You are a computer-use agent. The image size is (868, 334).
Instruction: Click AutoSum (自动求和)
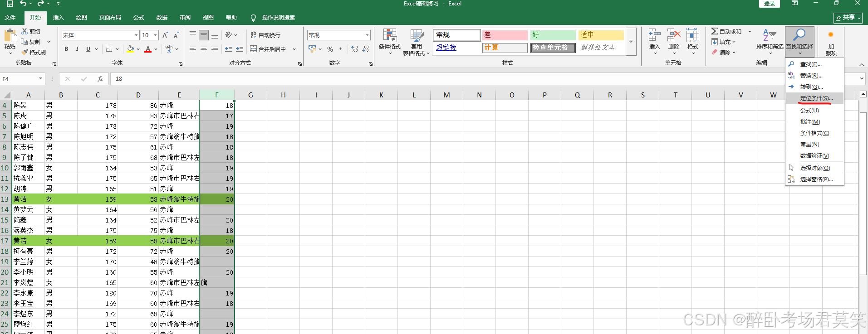click(726, 31)
